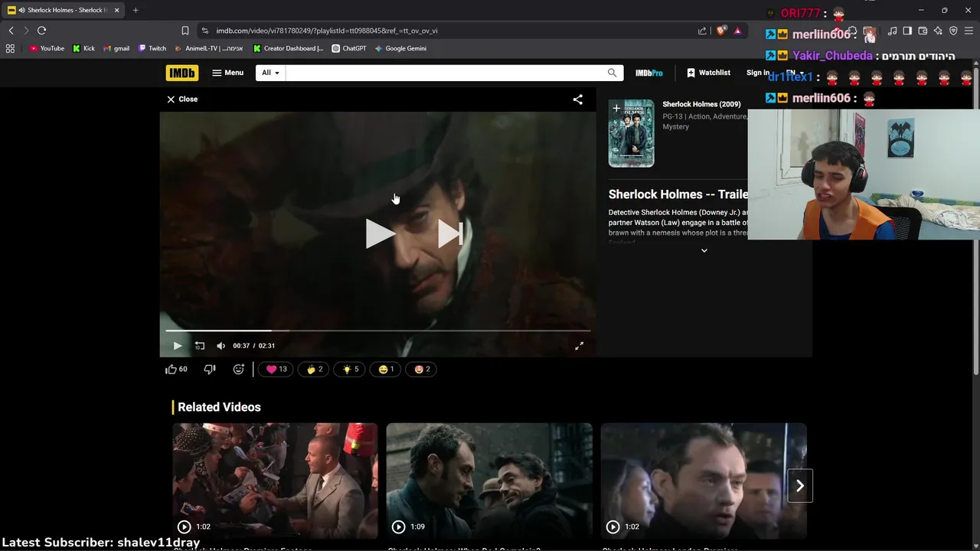The height and width of the screenshot is (551, 980).
Task: Like the video with thumbs up
Action: point(176,369)
